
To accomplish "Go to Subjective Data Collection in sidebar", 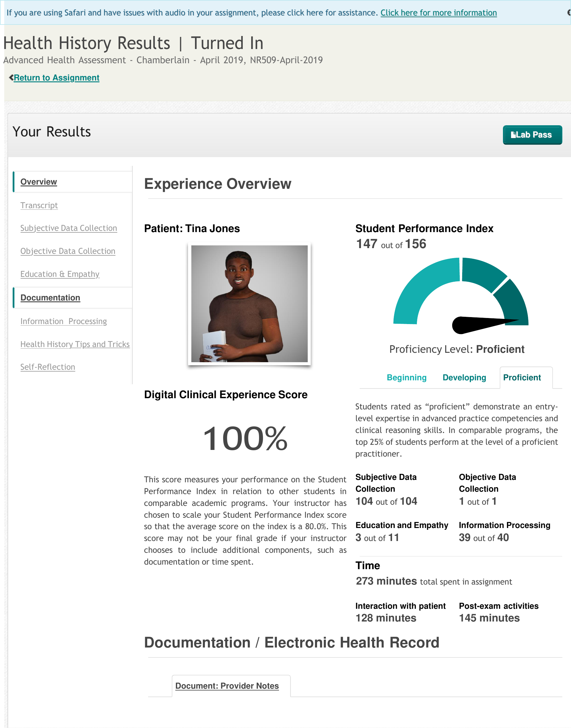I will pyautogui.click(x=69, y=228).
